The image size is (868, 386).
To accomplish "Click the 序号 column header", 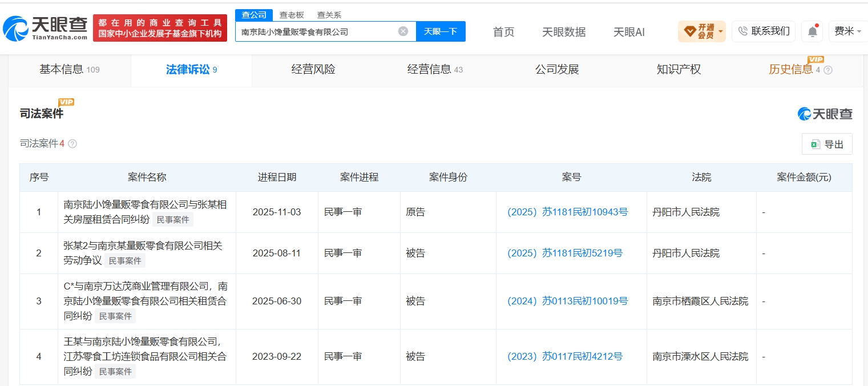I will (39, 177).
